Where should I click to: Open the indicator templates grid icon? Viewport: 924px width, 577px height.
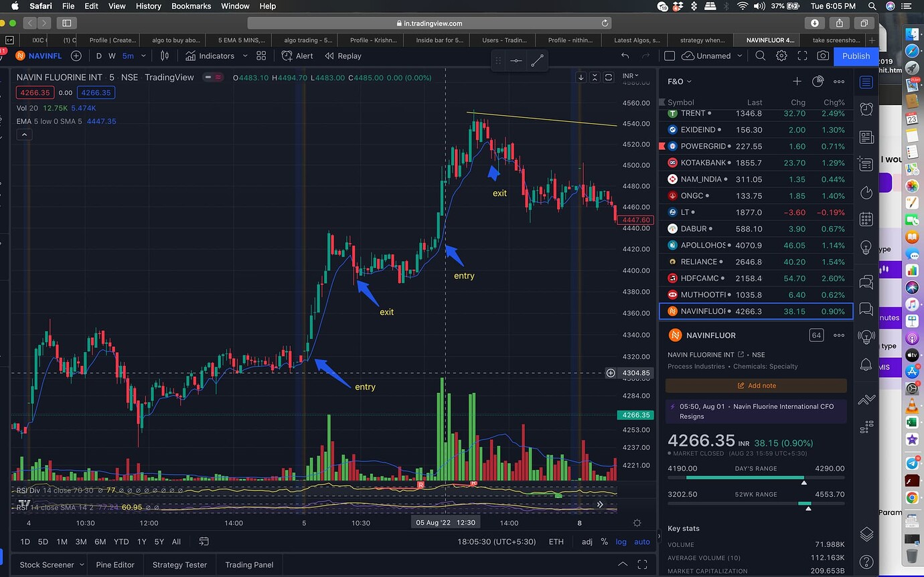(261, 56)
